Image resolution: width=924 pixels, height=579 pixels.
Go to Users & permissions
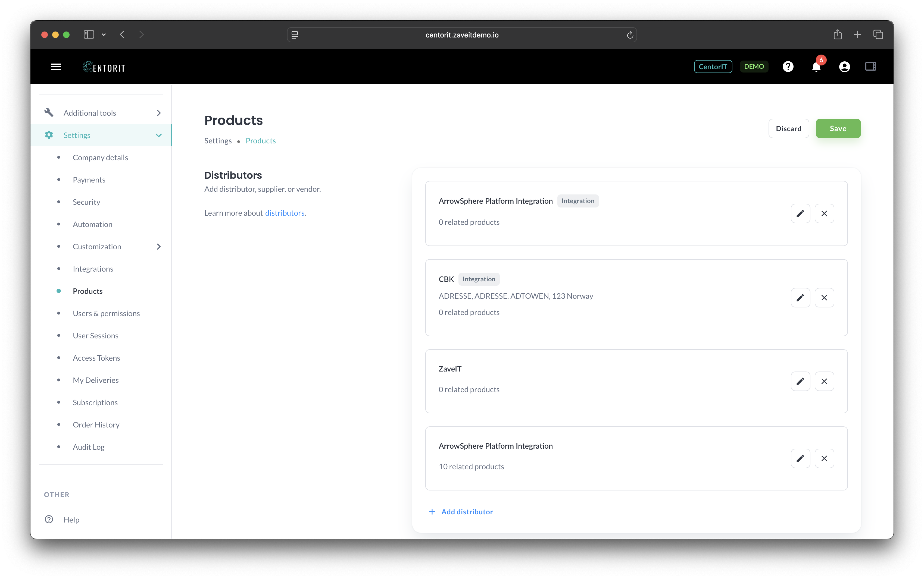[106, 313]
